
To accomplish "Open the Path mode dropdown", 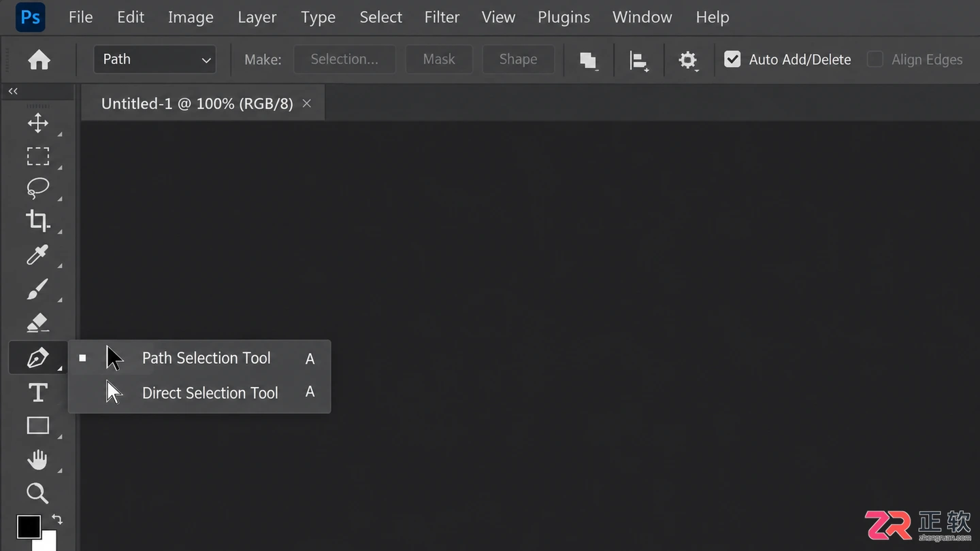I will pos(155,59).
